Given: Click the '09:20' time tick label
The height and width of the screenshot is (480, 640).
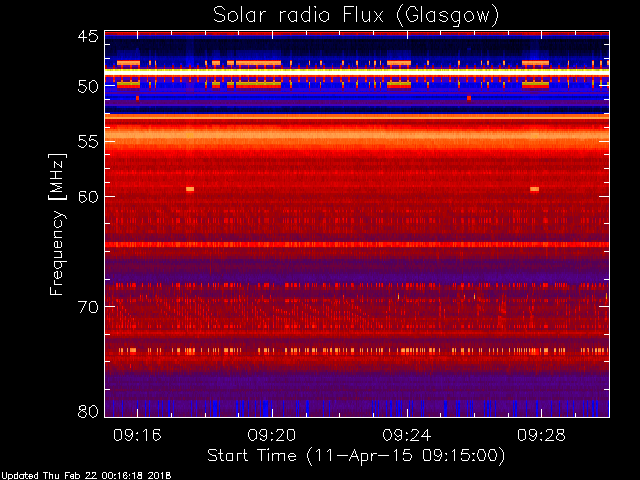Looking at the screenshot, I should pyautogui.click(x=272, y=435).
